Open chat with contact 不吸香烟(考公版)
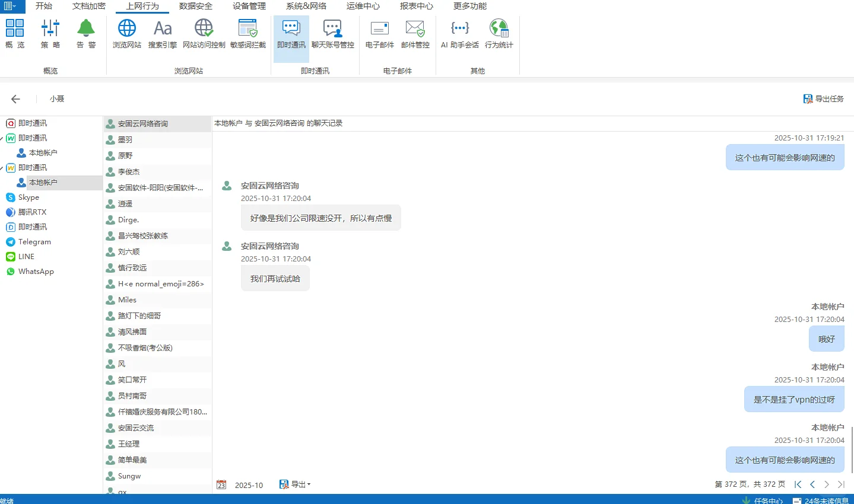854x504 pixels. coord(158,347)
